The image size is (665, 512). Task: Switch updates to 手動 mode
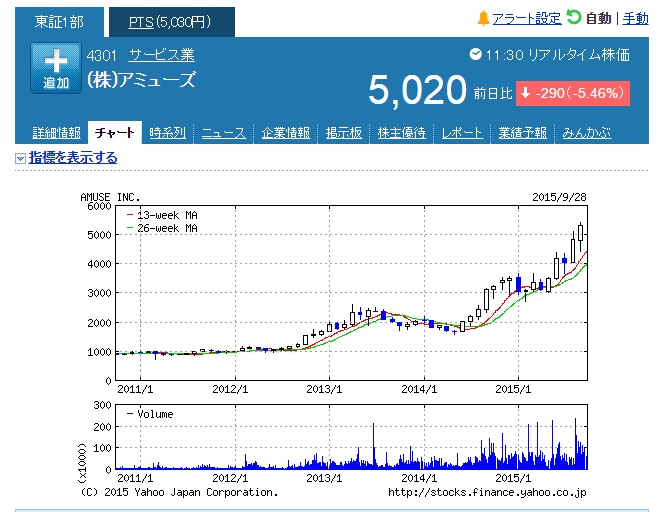click(636, 18)
